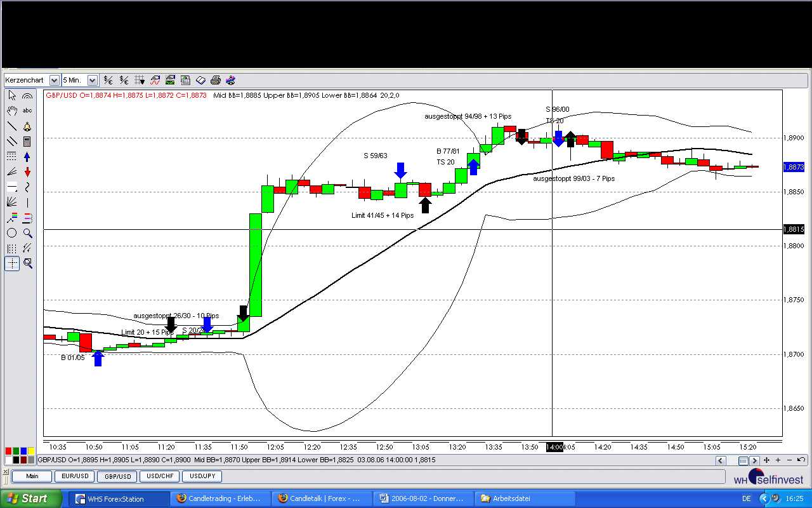The image size is (812, 508).
Task: Click the DE language indicator
Action: (x=747, y=498)
